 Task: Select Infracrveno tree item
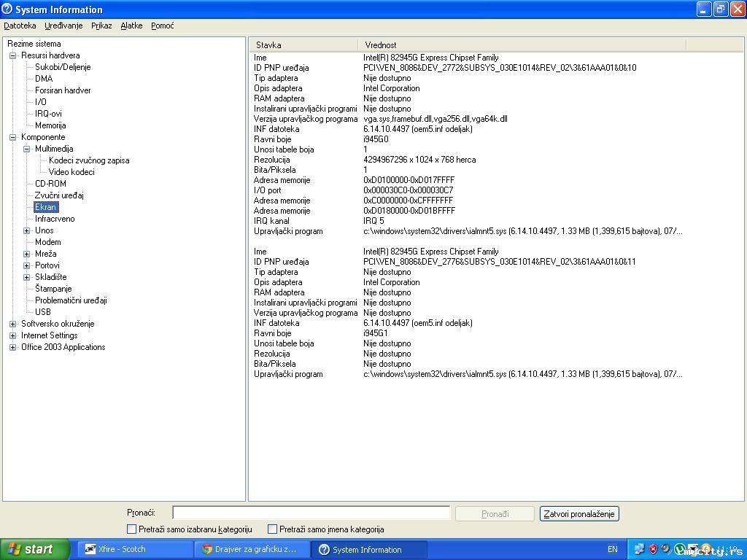tap(55, 219)
